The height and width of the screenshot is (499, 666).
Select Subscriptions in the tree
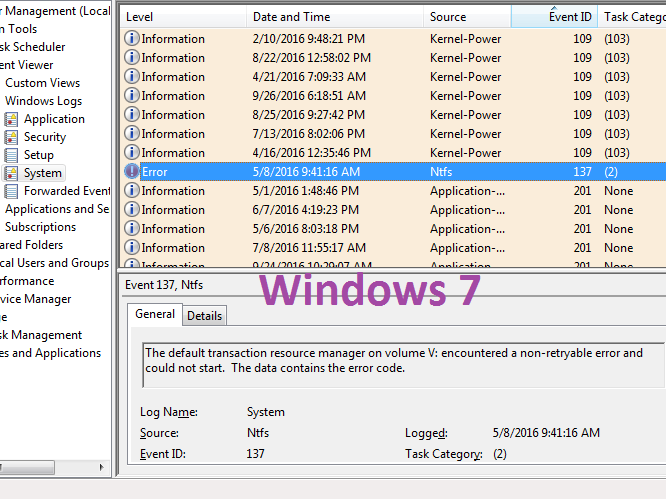pyautogui.click(x=40, y=227)
